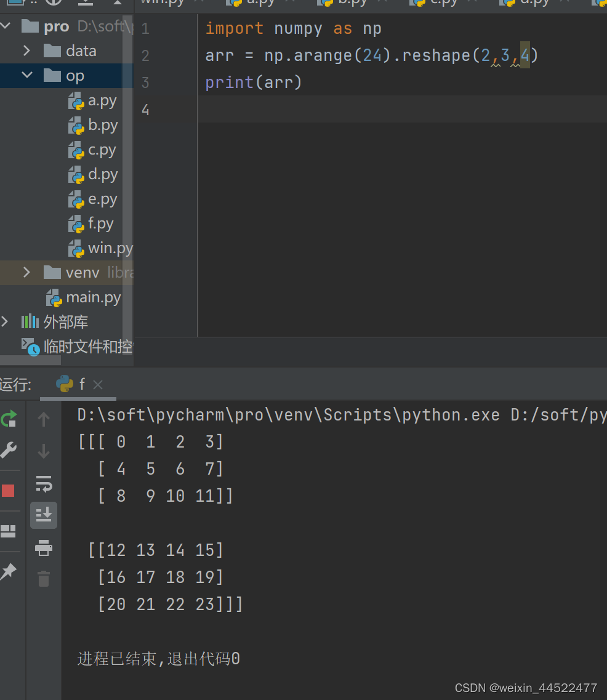The height and width of the screenshot is (700, 607).
Task: Click output row '[ 4 5 6 7]'
Action: tap(160, 469)
